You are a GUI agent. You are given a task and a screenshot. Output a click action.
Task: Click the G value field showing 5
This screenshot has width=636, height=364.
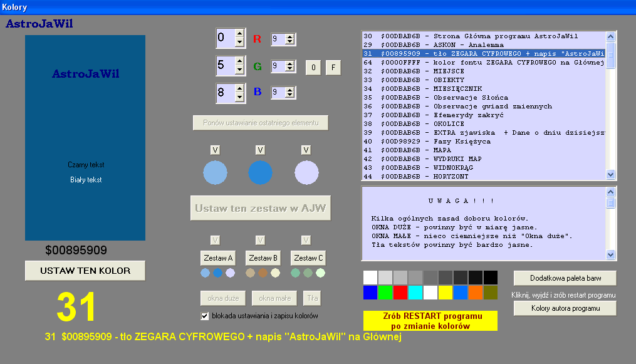[226, 65]
